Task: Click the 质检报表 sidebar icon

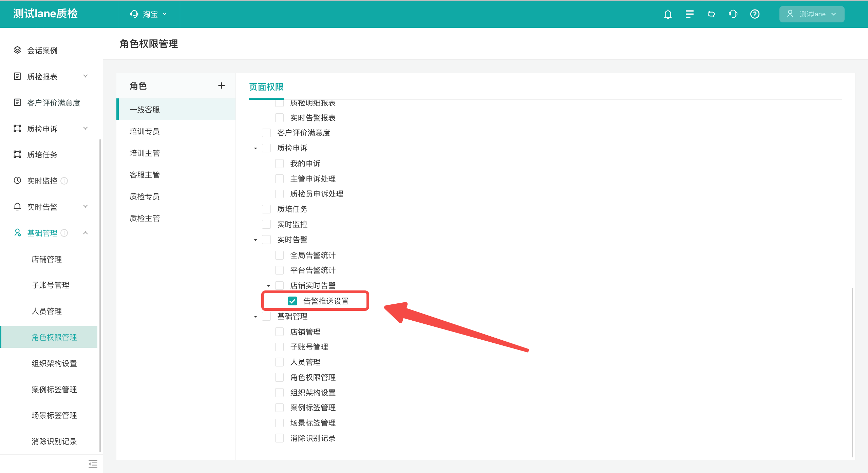Action: [x=17, y=76]
